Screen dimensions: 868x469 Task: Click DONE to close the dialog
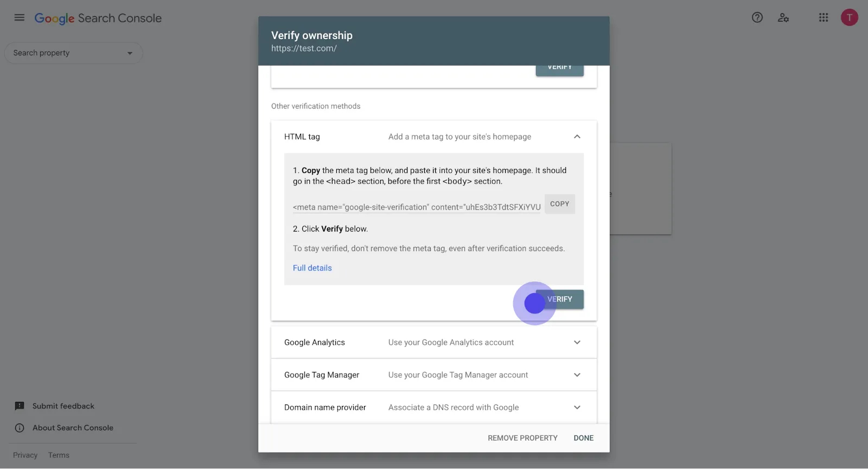pos(584,438)
